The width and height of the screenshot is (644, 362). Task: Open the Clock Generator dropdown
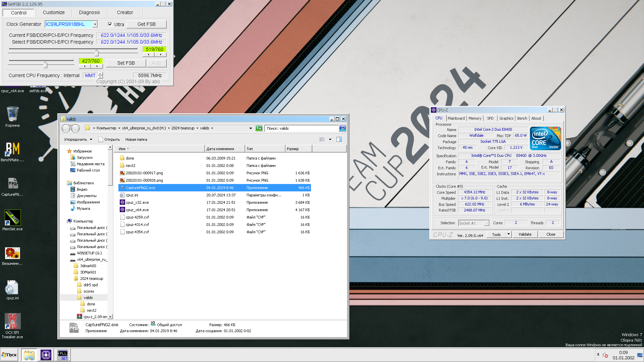click(x=95, y=24)
